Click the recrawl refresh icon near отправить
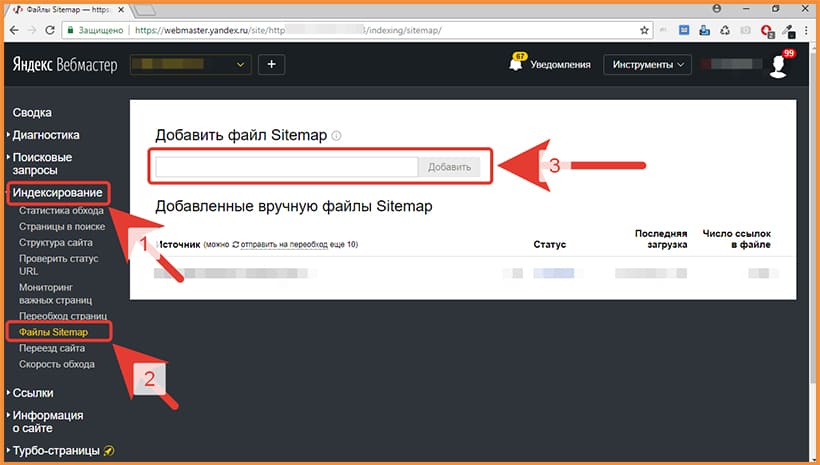820x465 pixels. [x=236, y=244]
